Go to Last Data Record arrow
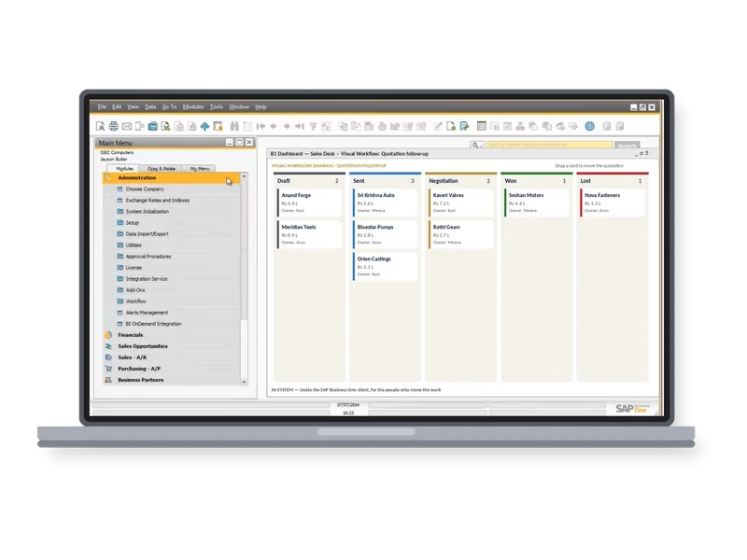This screenshot has width=747, height=560. coord(299,126)
